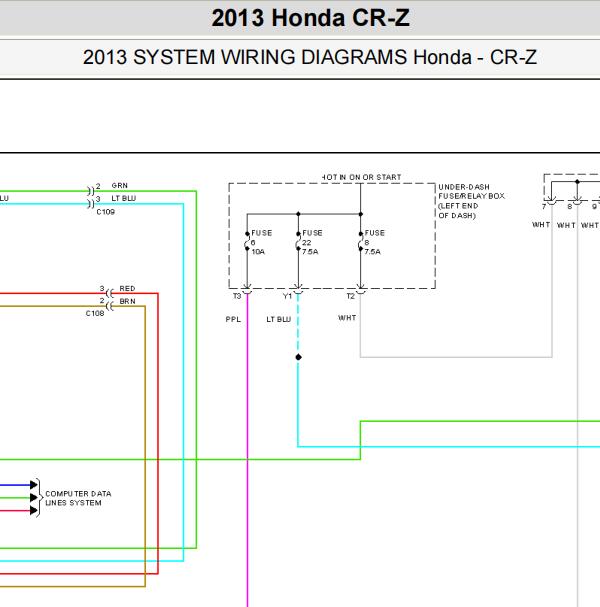Viewport: 600px width, 607px height.
Task: Click the "FUSE 6 10A" label
Action: [x=261, y=242]
